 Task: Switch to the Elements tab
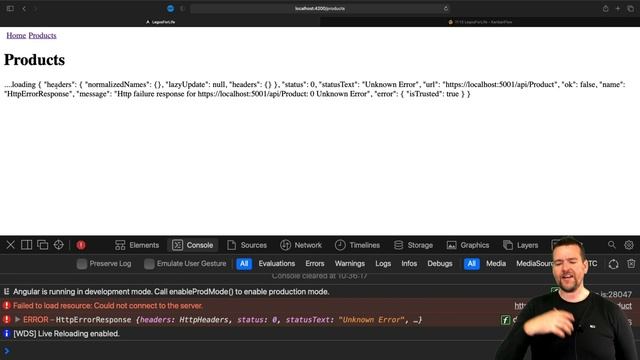pyautogui.click(x=137, y=245)
